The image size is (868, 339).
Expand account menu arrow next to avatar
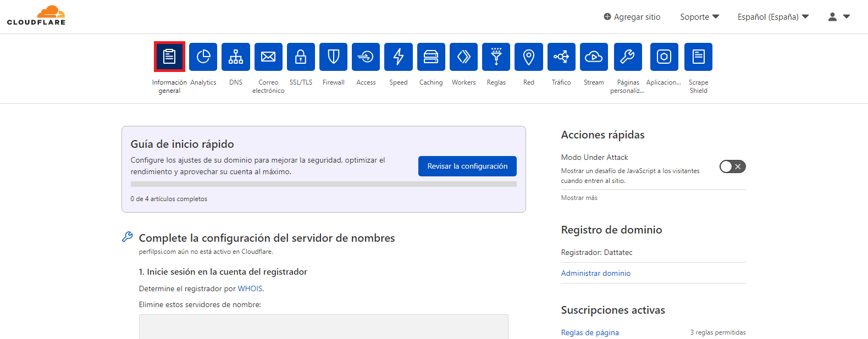[847, 16]
